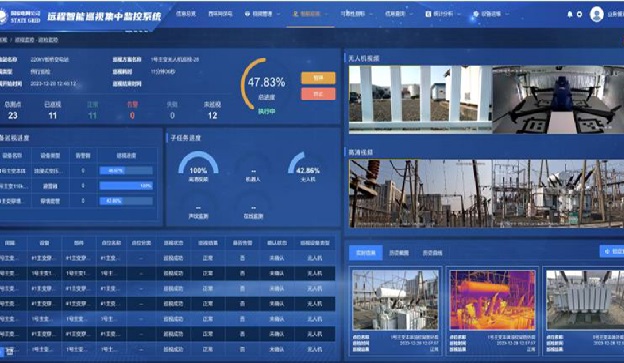The image size is (624, 363).
Task: Click the un-inspected count 12
Action: pos(213,115)
